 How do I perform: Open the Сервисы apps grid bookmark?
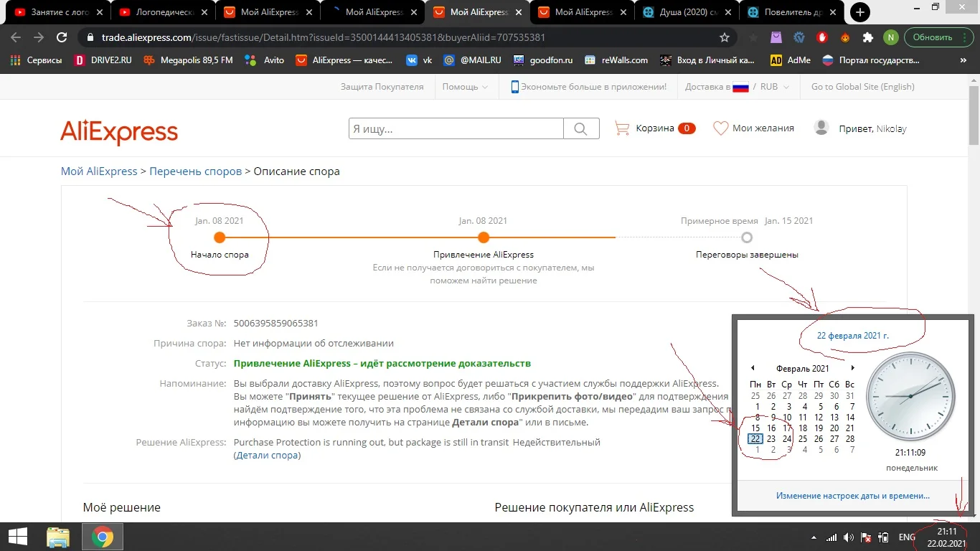click(36, 60)
